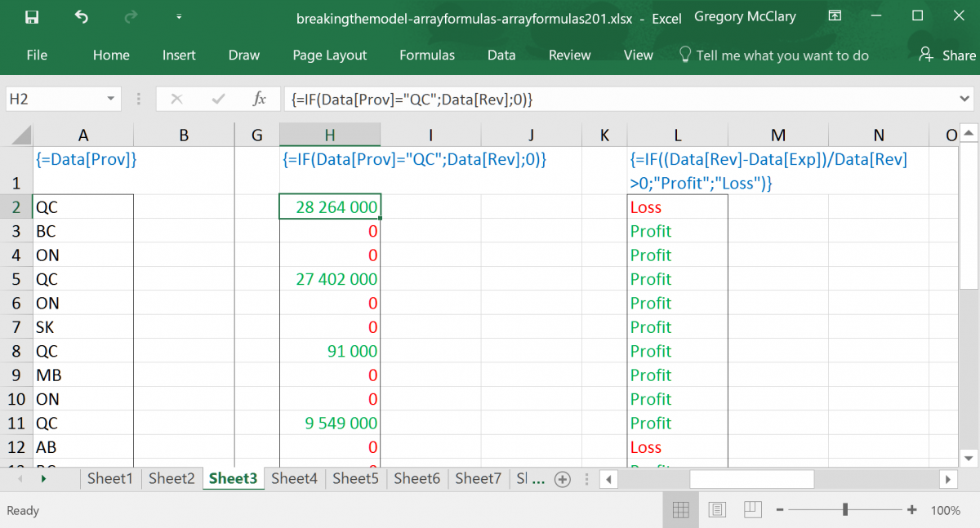Switch to the Formulas ribbon tab
Viewport: 980px width, 528px height.
click(x=426, y=55)
